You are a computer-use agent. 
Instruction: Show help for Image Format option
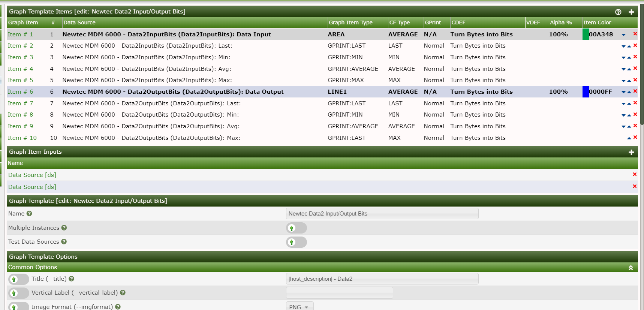coord(118,307)
